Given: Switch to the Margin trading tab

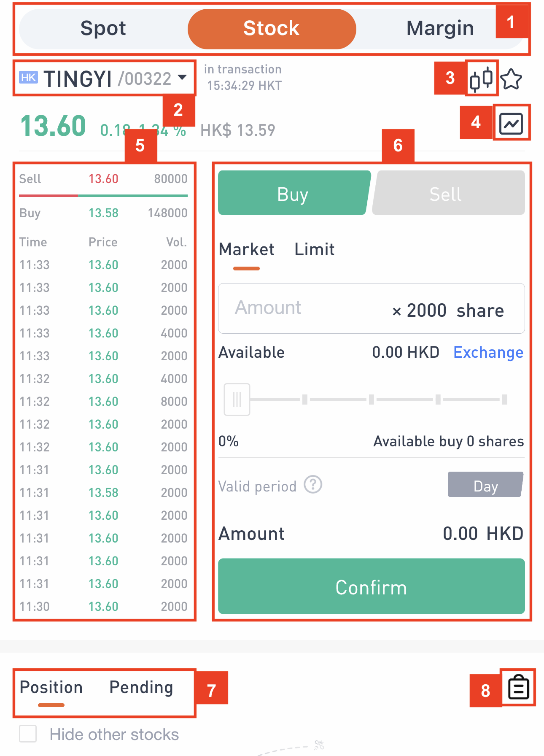Looking at the screenshot, I should click(x=440, y=29).
